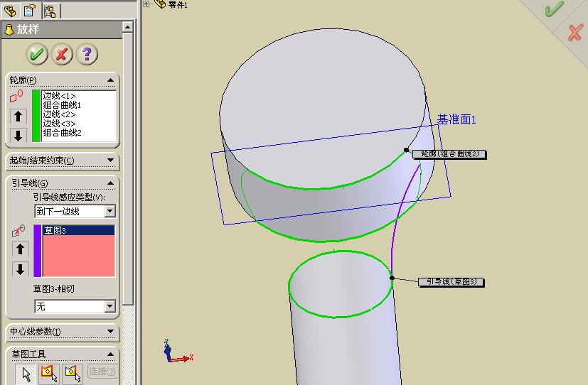
Task: Select 组合曲线1 in the profiles list
Action: coord(62,105)
